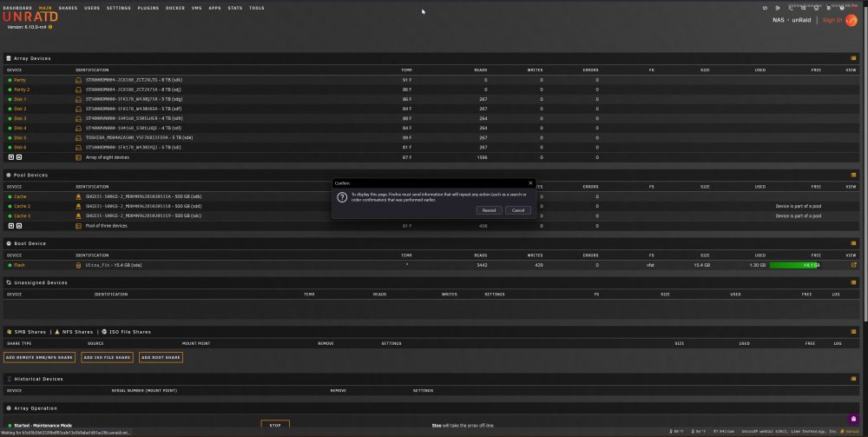868x437 pixels.
Task: Open the Disk 6 device link
Action: click(x=20, y=148)
